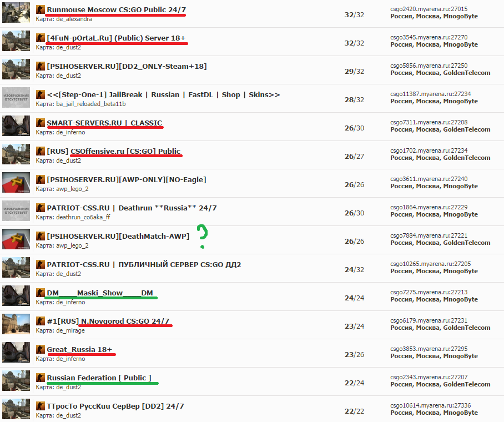
Task: Click missing-image thumbnail for JailBreak server
Action: point(16,98)
